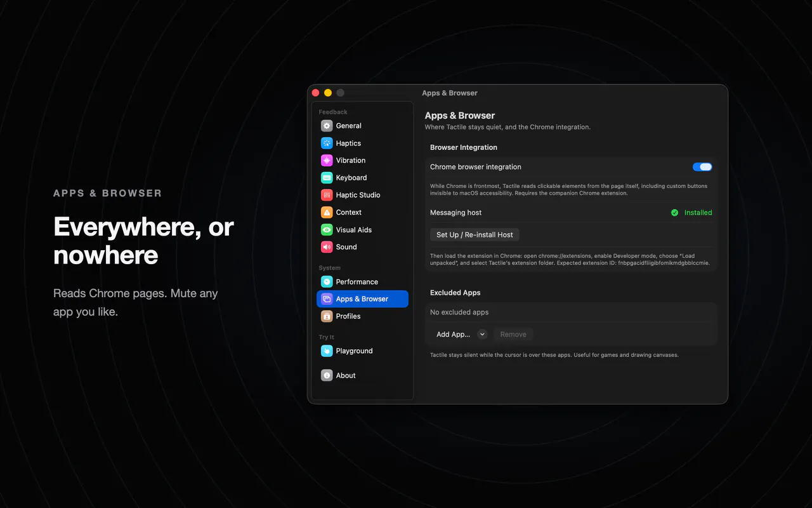Open the Haptic Studio label

(x=358, y=195)
